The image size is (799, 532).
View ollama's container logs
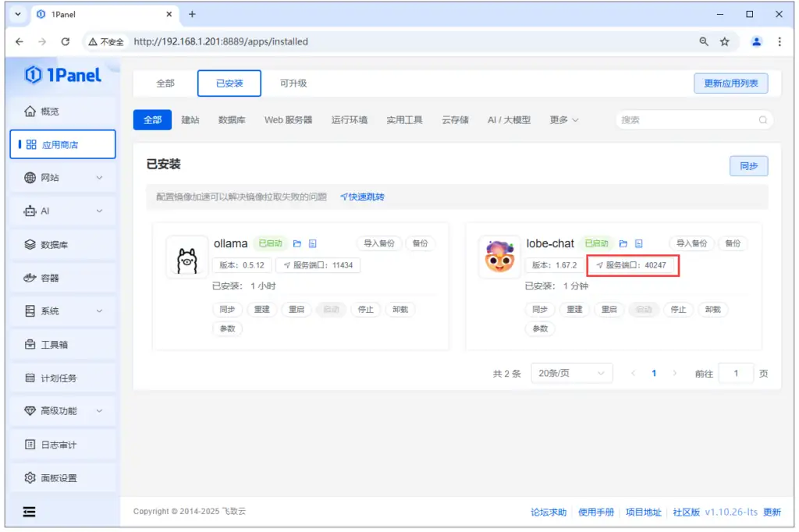[x=313, y=243]
